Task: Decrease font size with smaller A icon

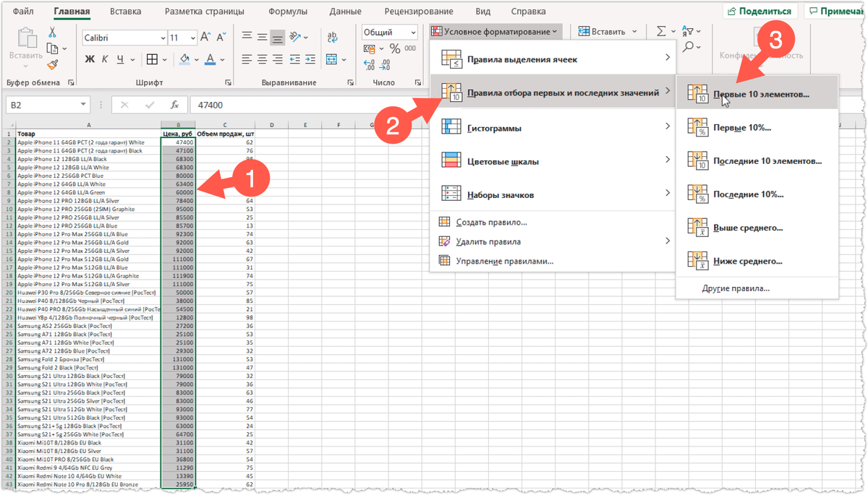Action: (x=222, y=37)
